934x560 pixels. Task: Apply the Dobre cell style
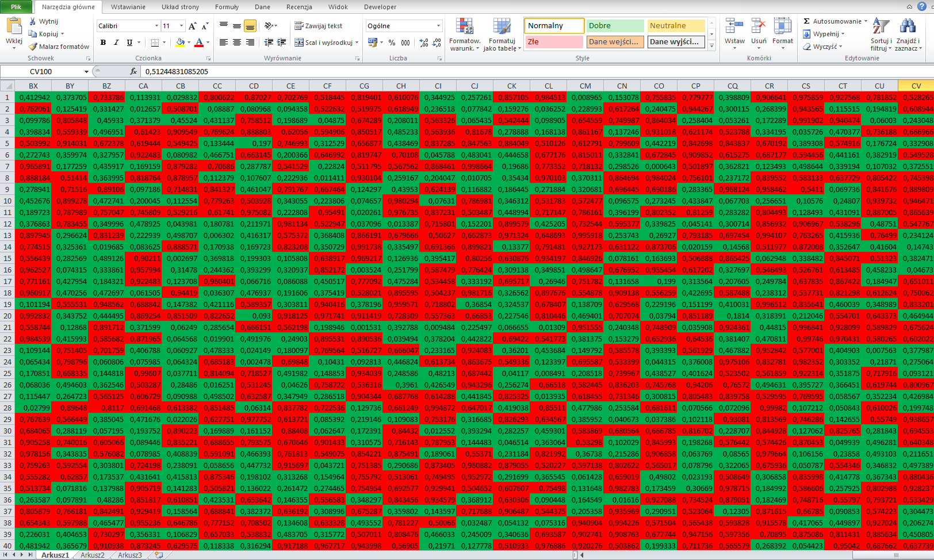point(615,26)
